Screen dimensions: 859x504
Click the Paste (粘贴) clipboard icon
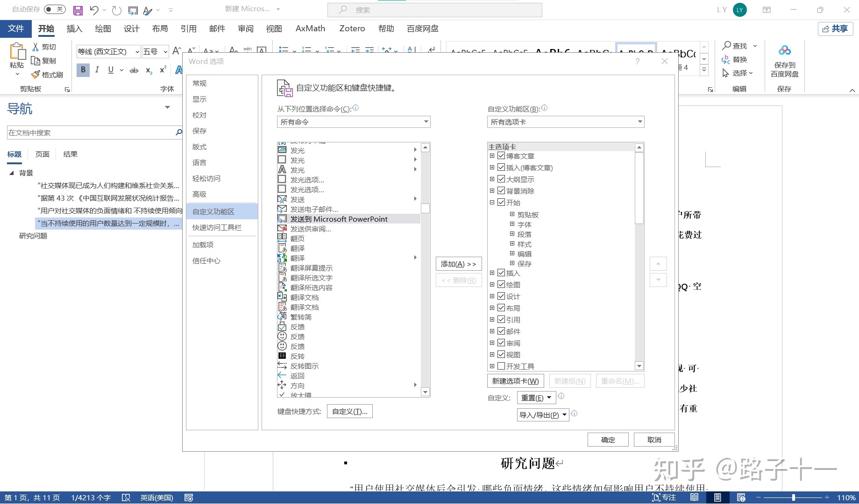point(17,51)
